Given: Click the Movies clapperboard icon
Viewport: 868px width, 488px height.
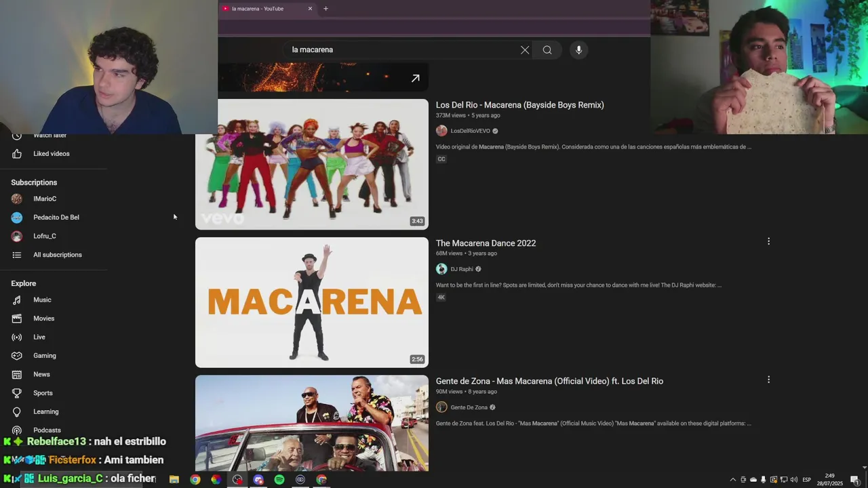Looking at the screenshot, I should click(x=17, y=319).
